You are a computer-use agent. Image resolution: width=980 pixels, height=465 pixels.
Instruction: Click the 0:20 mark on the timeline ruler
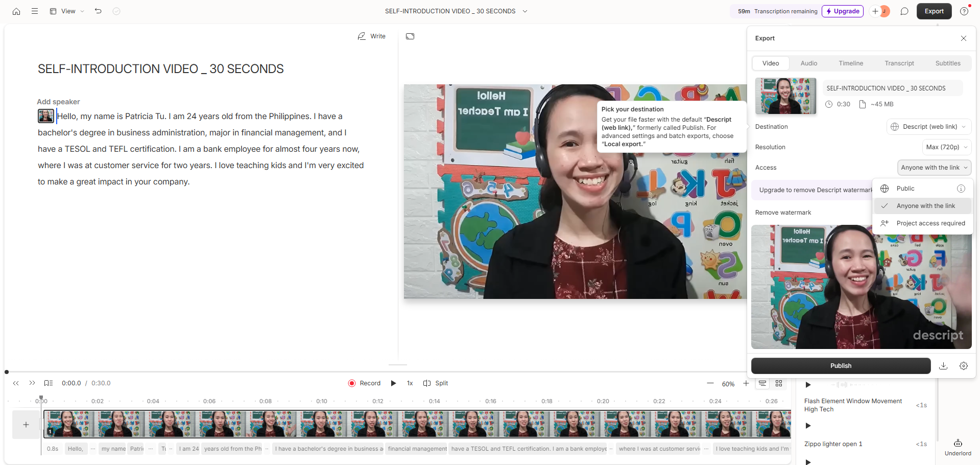603,401
